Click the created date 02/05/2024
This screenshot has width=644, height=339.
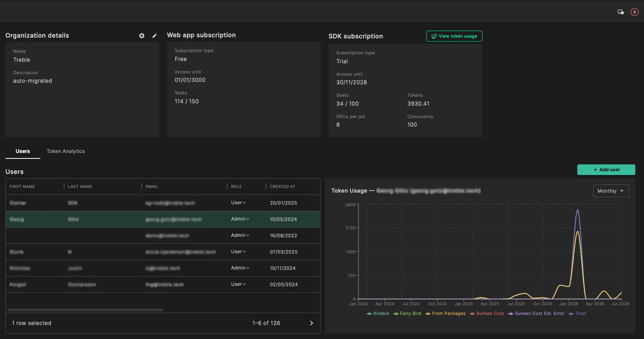click(x=284, y=285)
